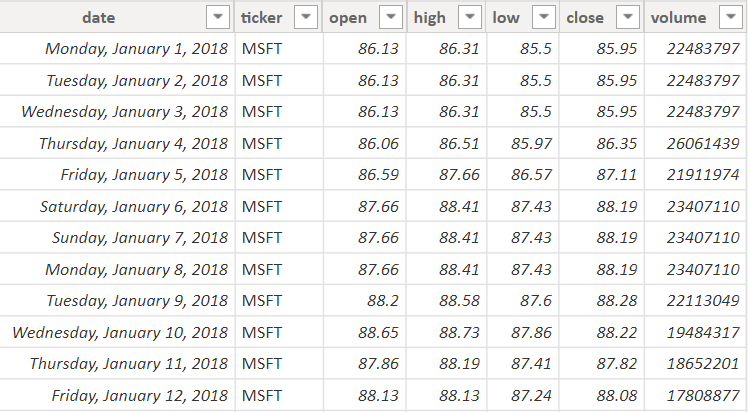Click close value 88.08
The width and height of the screenshot is (748, 412).
click(x=616, y=395)
